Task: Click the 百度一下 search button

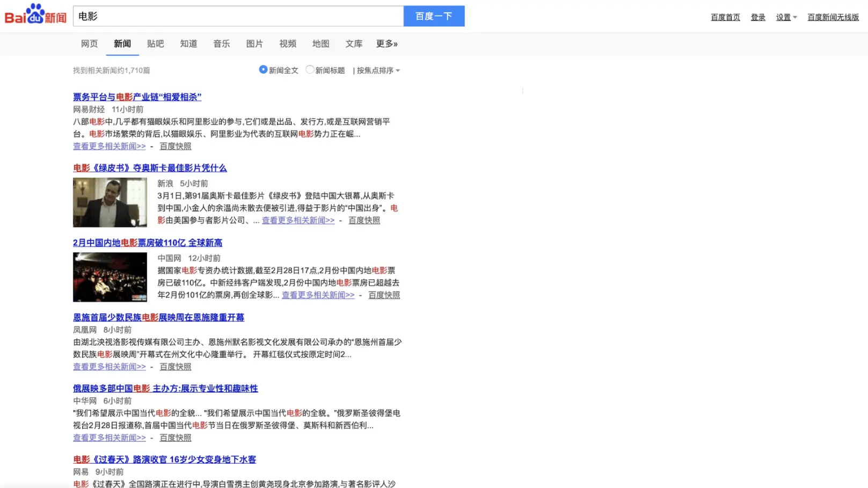Action: (x=434, y=16)
